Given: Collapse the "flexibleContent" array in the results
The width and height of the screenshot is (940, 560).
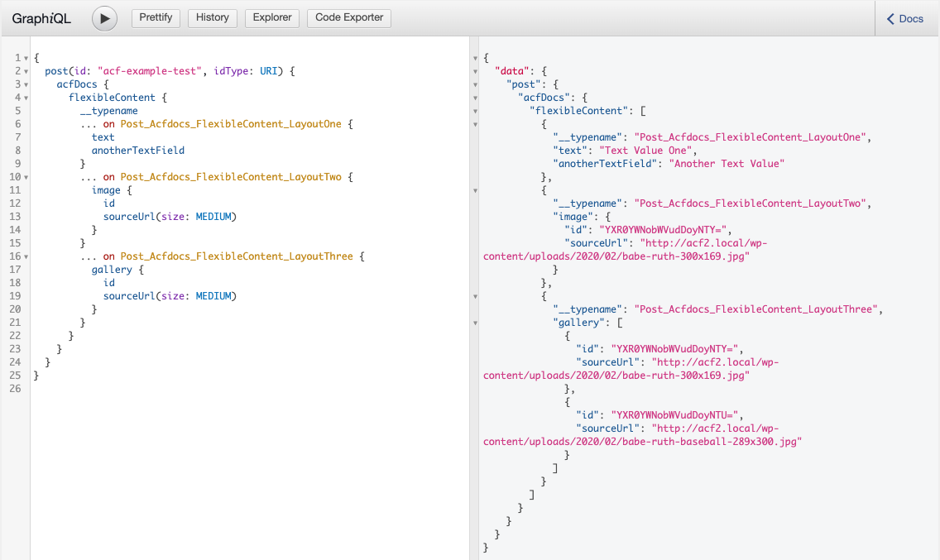Looking at the screenshot, I should click(x=475, y=111).
